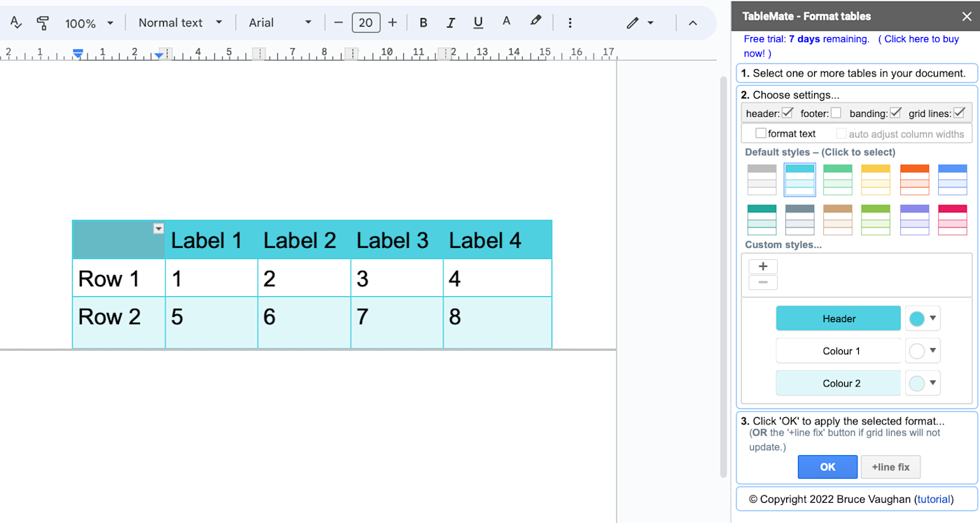Remove custom style with minus button
Image resolution: width=980 pixels, height=523 pixels.
pyautogui.click(x=763, y=282)
